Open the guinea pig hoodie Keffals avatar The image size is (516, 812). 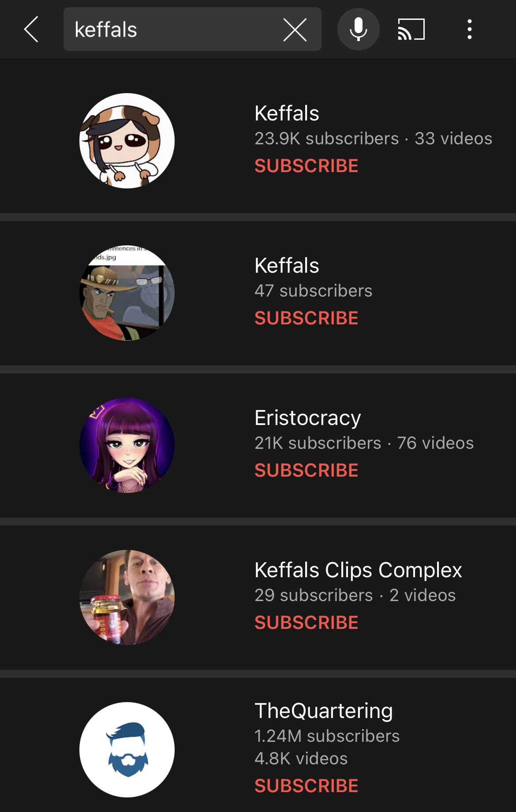pyautogui.click(x=127, y=141)
